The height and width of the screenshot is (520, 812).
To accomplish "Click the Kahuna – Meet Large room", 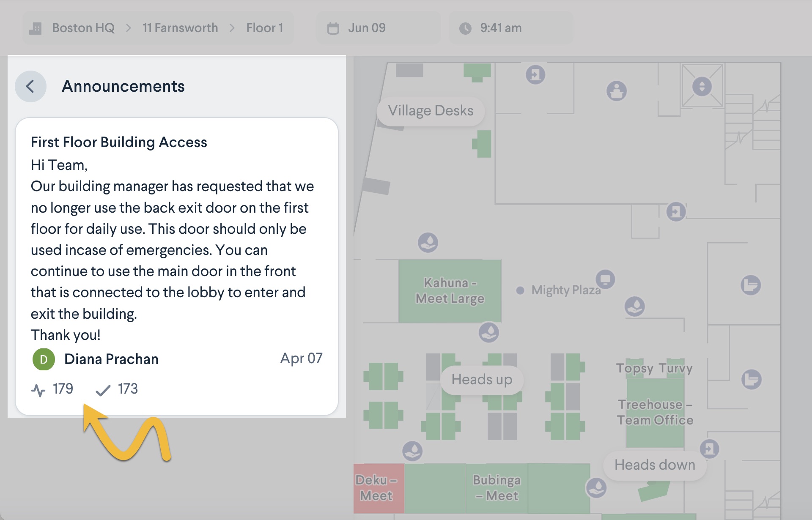I will [450, 291].
